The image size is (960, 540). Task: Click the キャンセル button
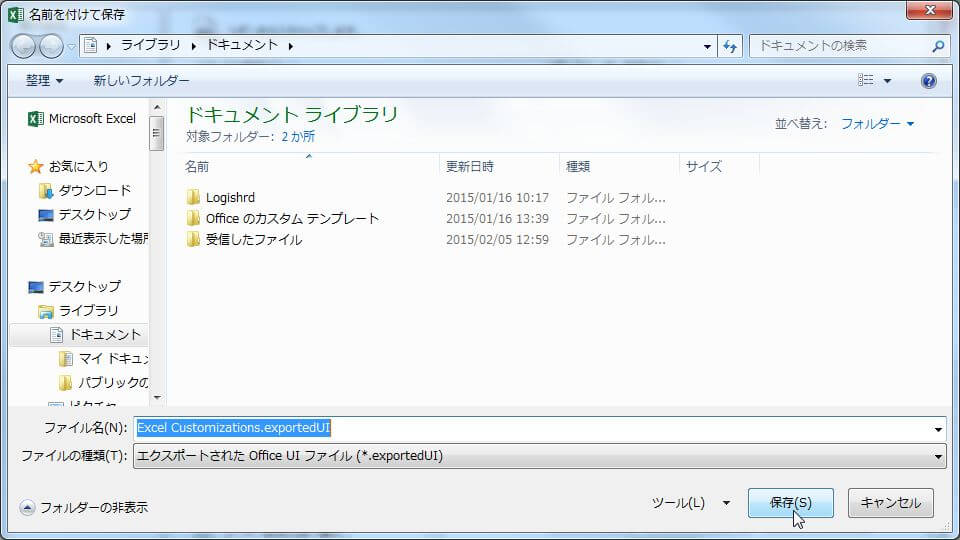(x=890, y=503)
